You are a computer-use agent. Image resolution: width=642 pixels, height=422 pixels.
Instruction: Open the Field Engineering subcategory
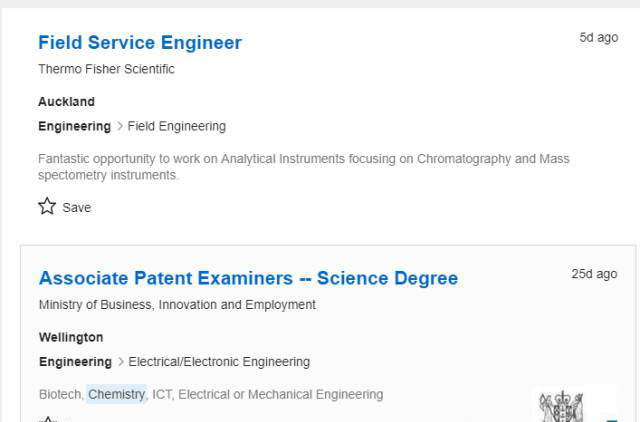click(x=176, y=126)
